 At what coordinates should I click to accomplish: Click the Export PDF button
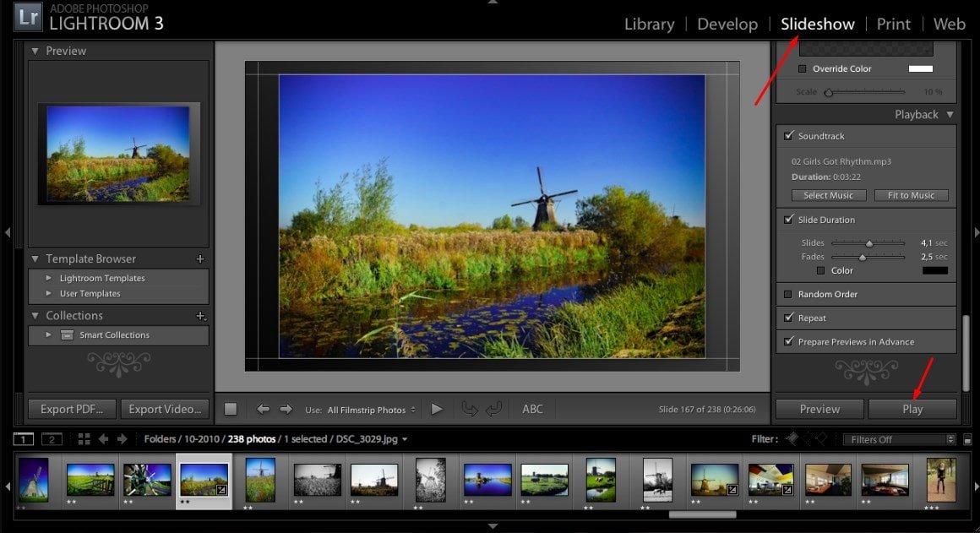coord(72,410)
